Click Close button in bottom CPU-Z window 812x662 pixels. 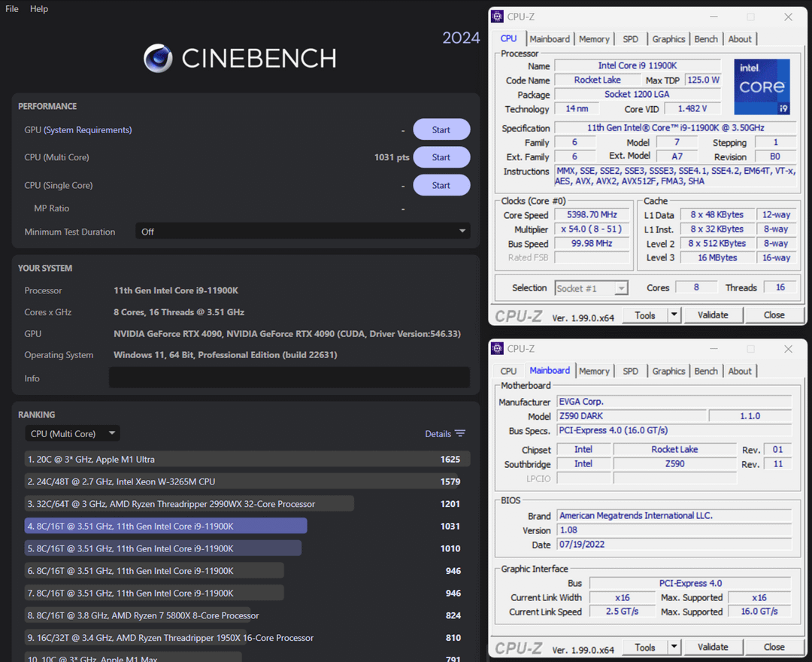pyautogui.click(x=774, y=648)
